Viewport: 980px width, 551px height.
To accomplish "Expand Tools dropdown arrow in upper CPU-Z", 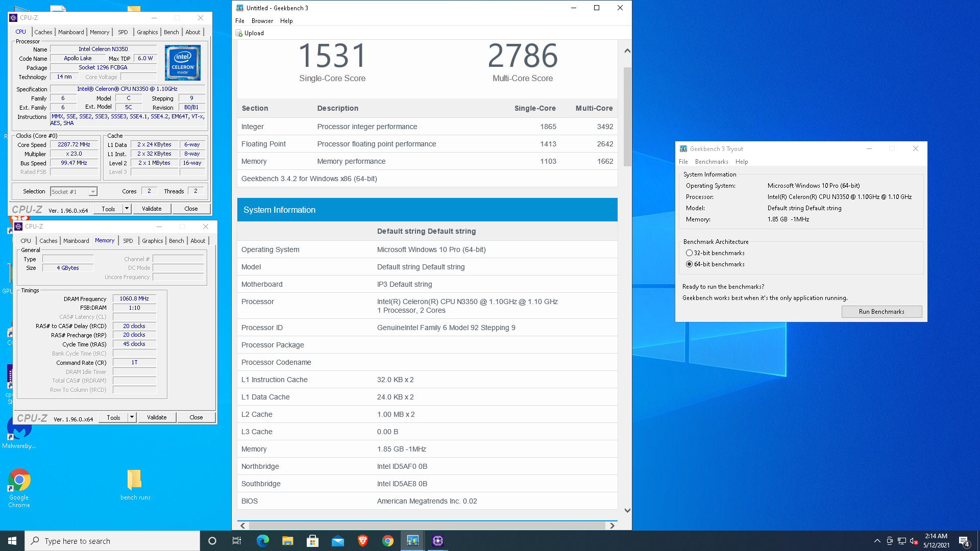I will pyautogui.click(x=127, y=209).
